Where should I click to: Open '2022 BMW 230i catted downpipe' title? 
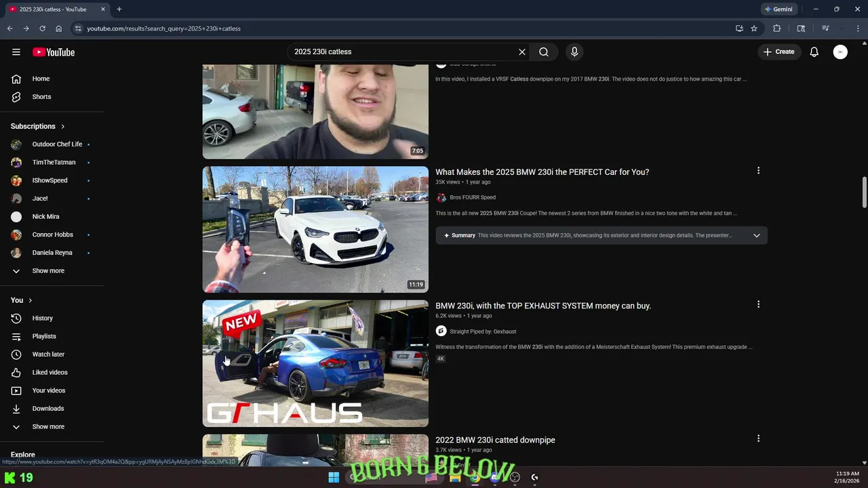pos(495,441)
